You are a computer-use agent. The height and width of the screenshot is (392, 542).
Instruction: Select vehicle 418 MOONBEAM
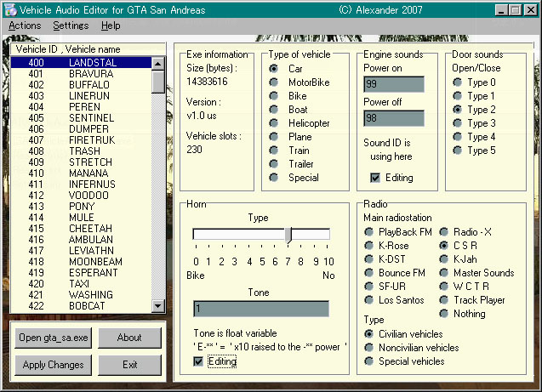(81, 261)
